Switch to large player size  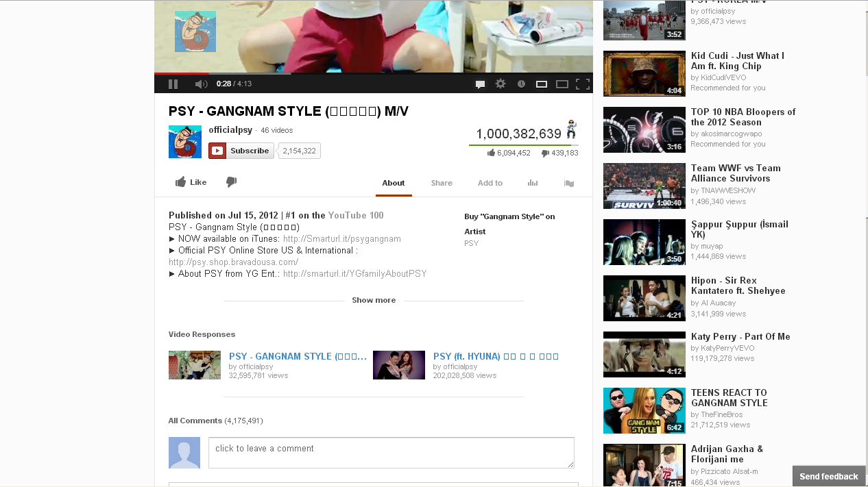(x=562, y=84)
